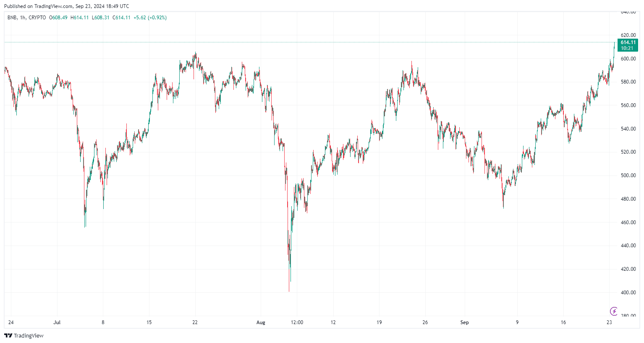Click the 26 date label on time axis
Screen dimensions: 644x343
425,322
